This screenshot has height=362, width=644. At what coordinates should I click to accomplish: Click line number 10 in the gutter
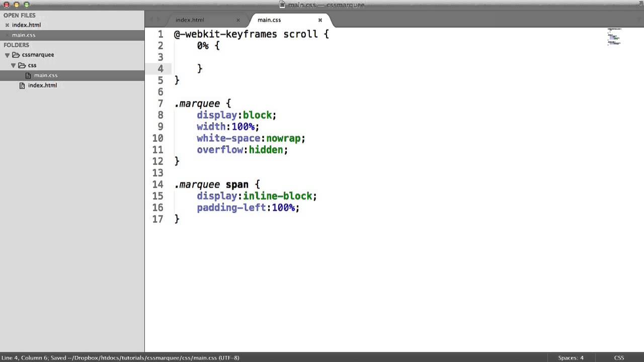coord(157,138)
